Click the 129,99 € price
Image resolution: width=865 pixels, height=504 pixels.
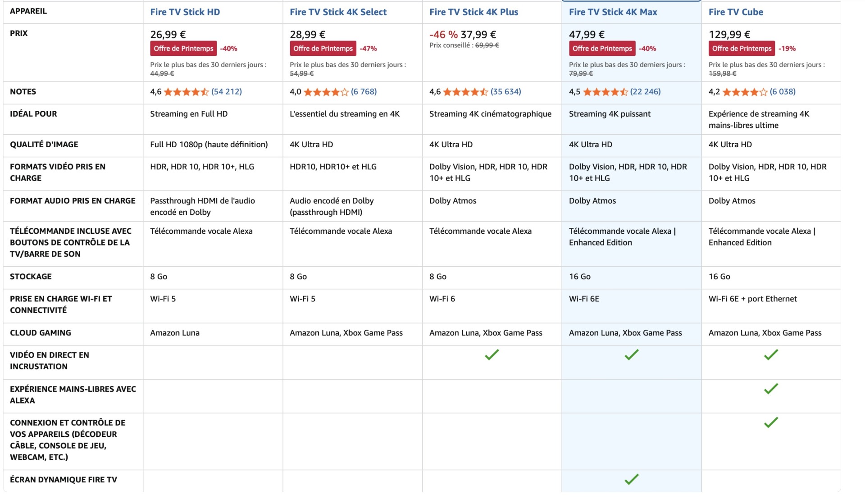pyautogui.click(x=729, y=35)
